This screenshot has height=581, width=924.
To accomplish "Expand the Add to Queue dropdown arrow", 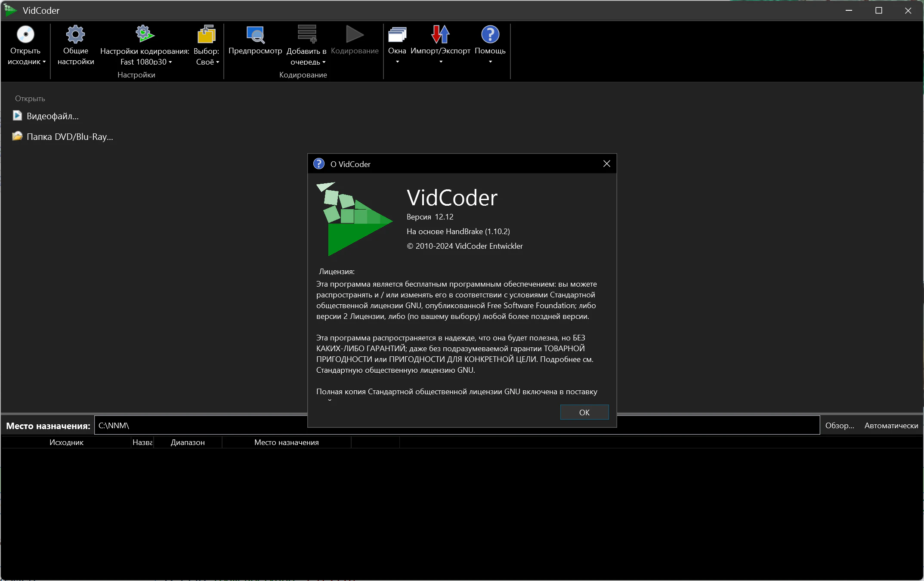I will [324, 62].
